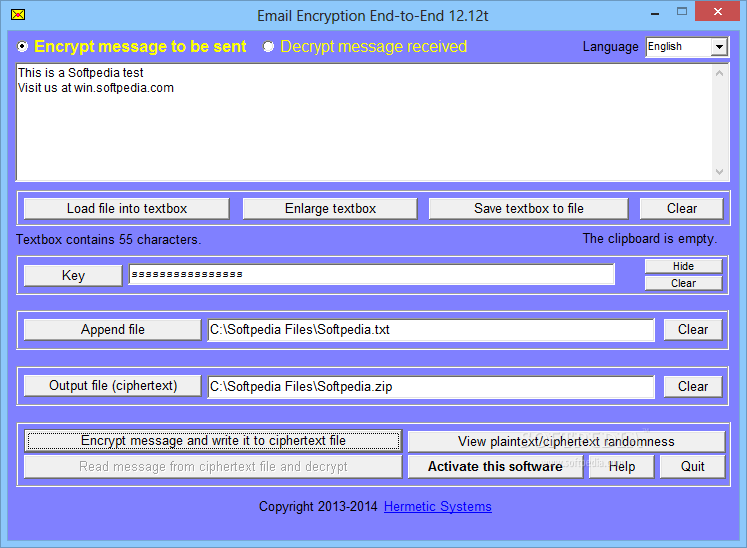
Task: Maximize the Email Encryption window
Action: point(682,12)
